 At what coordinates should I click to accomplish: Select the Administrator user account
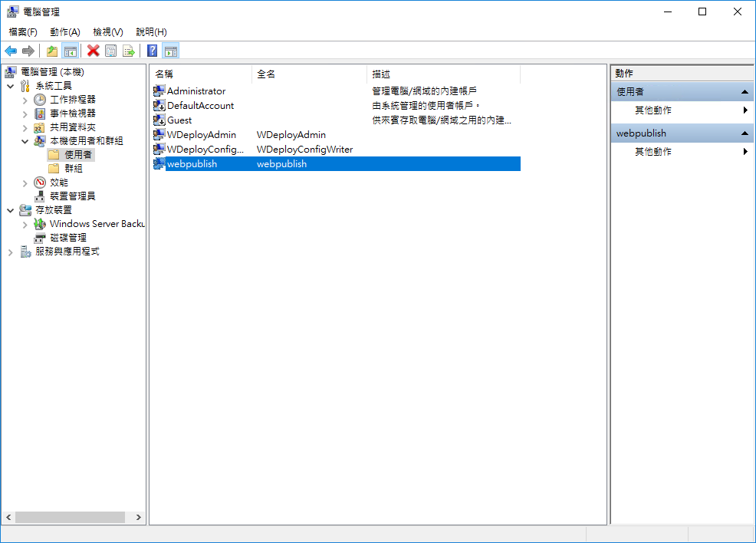tap(196, 91)
